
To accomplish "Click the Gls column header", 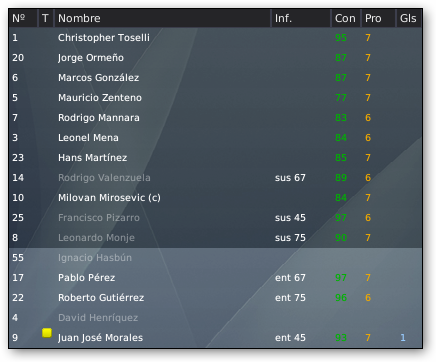I will 409,18.
